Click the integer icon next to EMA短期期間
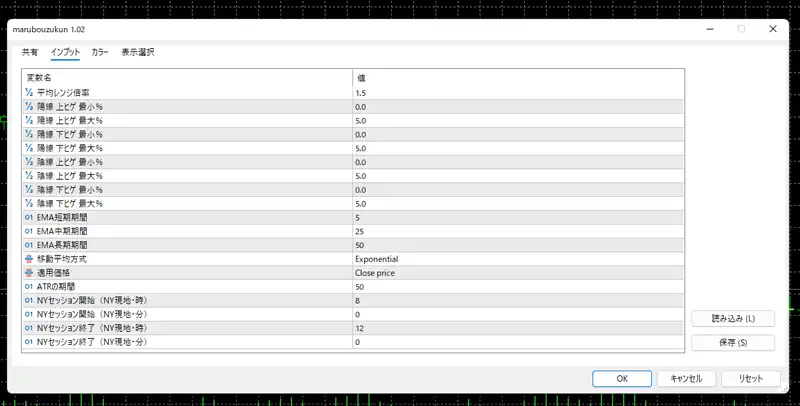The image size is (800, 406). click(x=29, y=217)
